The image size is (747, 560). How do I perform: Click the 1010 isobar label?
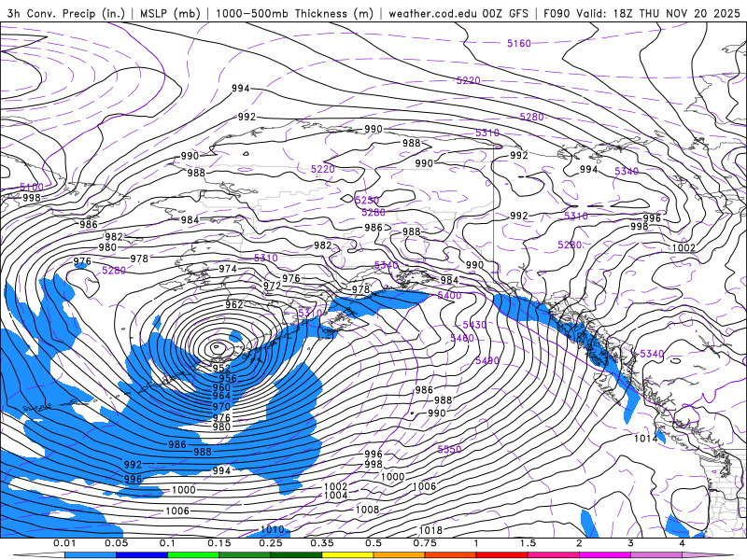273,529
